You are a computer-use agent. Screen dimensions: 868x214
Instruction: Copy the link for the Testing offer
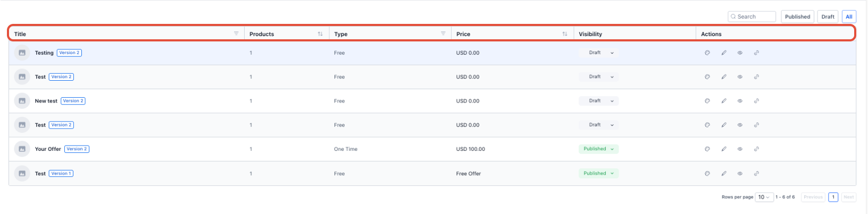click(x=756, y=53)
